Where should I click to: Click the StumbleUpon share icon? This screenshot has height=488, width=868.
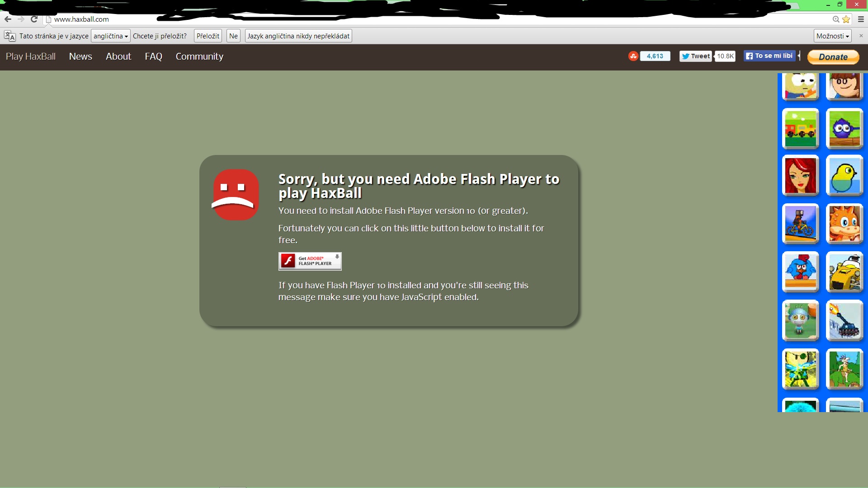pyautogui.click(x=633, y=56)
